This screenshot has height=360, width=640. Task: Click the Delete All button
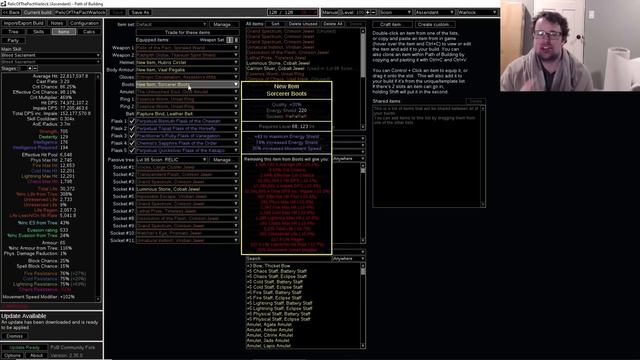click(333, 24)
